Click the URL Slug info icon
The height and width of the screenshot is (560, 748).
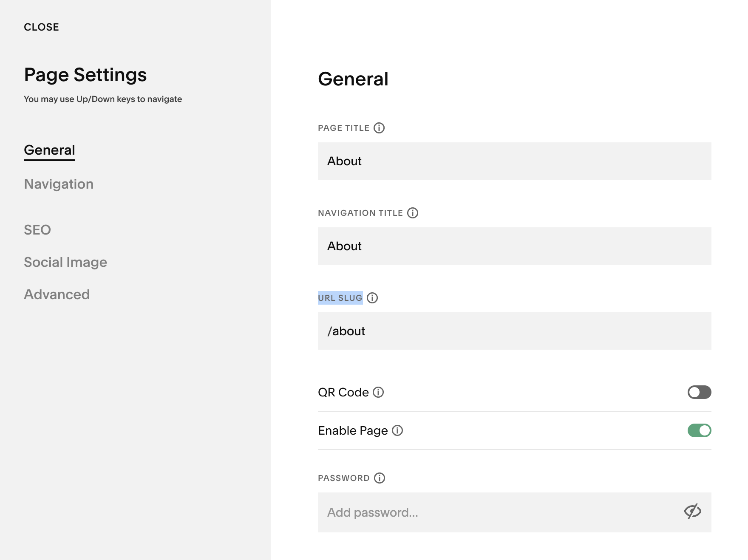(372, 298)
